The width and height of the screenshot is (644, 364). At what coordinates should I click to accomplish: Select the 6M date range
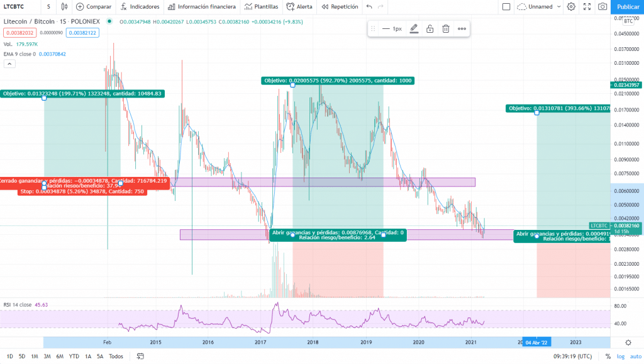click(x=60, y=356)
